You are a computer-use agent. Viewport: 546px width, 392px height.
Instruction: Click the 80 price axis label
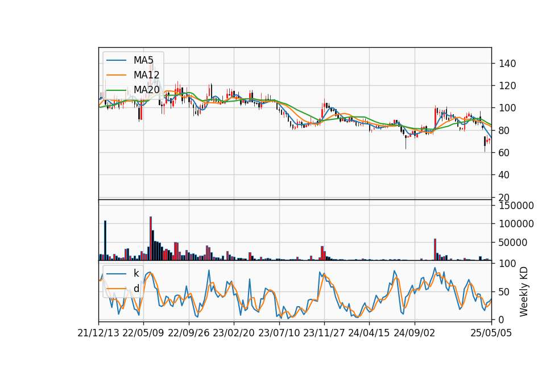pos(504,131)
